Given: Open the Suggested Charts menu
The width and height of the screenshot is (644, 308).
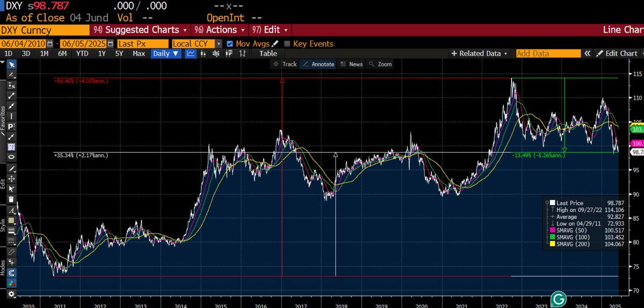Looking at the screenshot, I should point(141,30).
